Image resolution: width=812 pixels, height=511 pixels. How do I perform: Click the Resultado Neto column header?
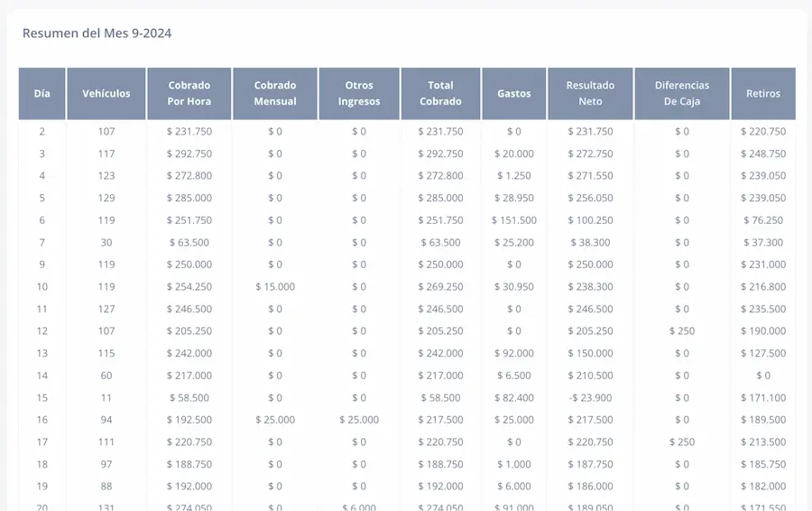(590, 93)
